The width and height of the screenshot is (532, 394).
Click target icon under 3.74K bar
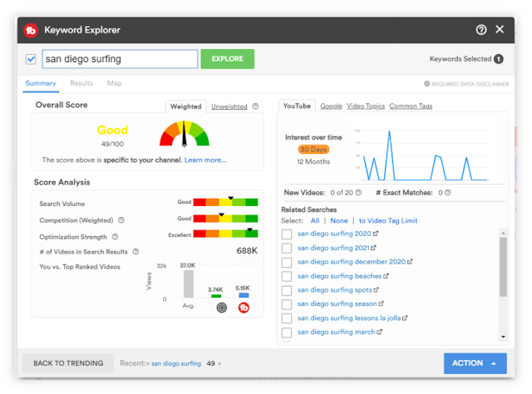(x=222, y=308)
